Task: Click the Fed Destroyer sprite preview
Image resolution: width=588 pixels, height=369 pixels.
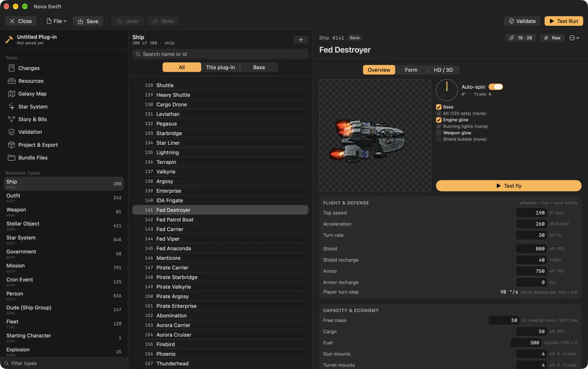Action: 375,135
